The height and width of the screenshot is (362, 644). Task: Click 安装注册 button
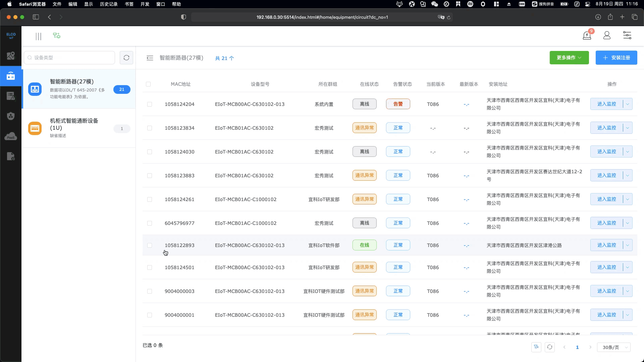pos(616,58)
